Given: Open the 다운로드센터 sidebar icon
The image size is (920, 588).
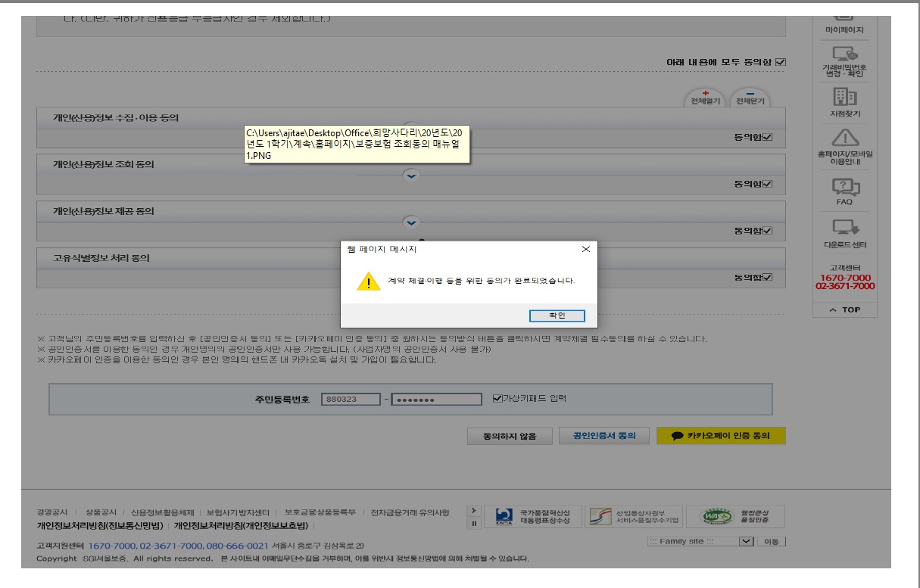Looking at the screenshot, I should [x=844, y=234].
